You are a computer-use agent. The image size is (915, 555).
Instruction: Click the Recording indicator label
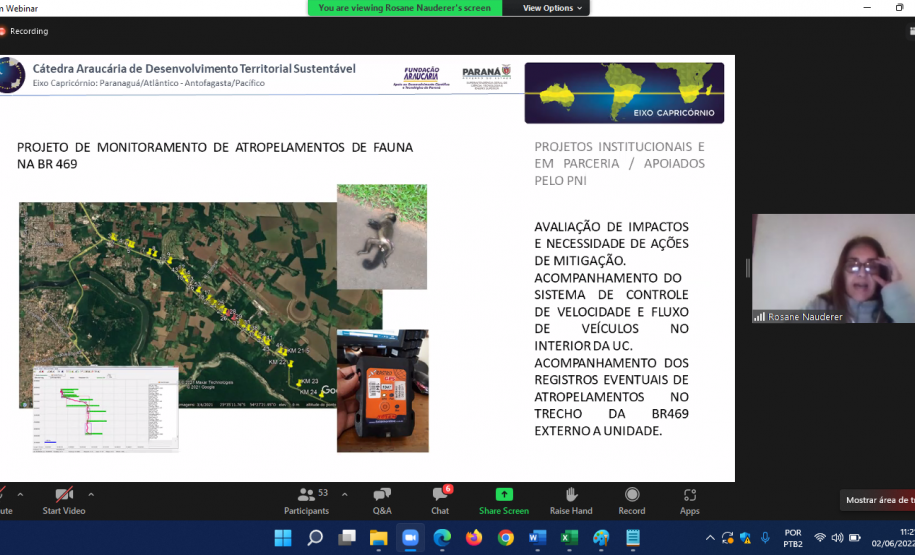[28, 31]
